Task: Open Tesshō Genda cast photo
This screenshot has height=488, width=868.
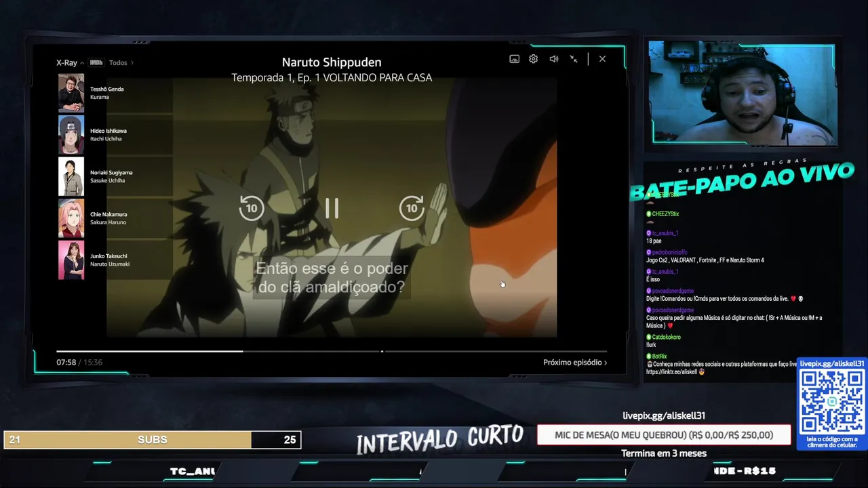Action: pos(71,93)
